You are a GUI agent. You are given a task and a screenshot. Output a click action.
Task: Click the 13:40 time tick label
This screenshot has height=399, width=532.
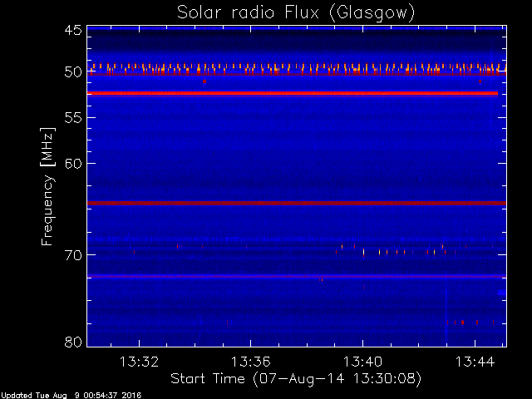click(x=362, y=362)
